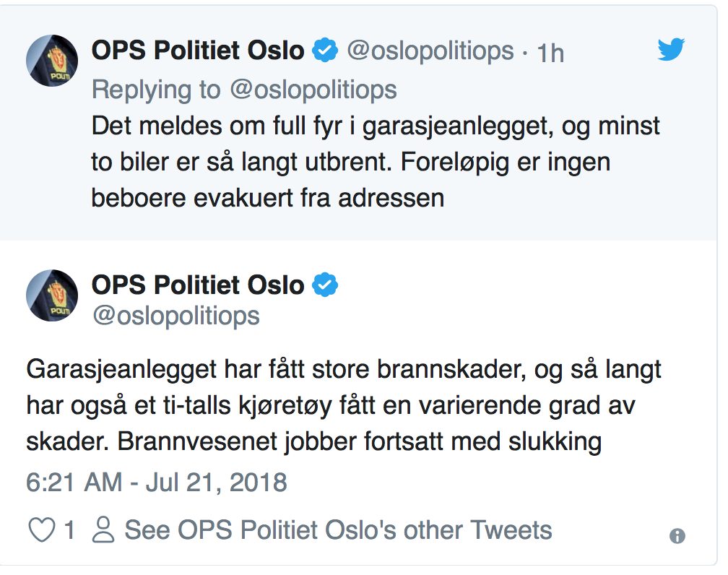Open the 6:21 AM - Jul 21, 2018 timestamp
Image resolution: width=728 pixels, height=575 pixels.
[x=157, y=482]
